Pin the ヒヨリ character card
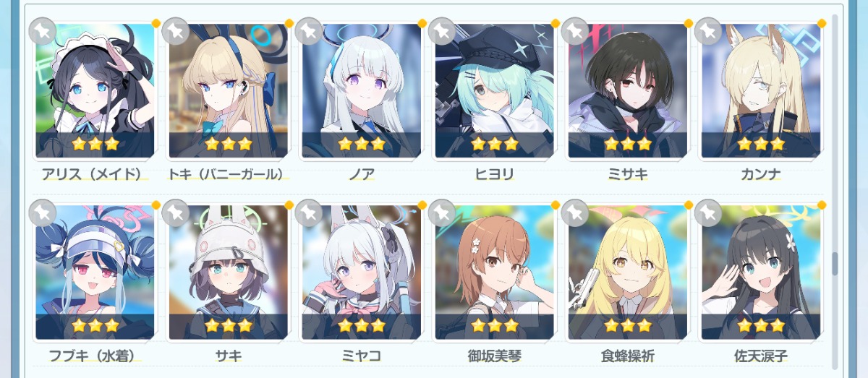 point(441,31)
